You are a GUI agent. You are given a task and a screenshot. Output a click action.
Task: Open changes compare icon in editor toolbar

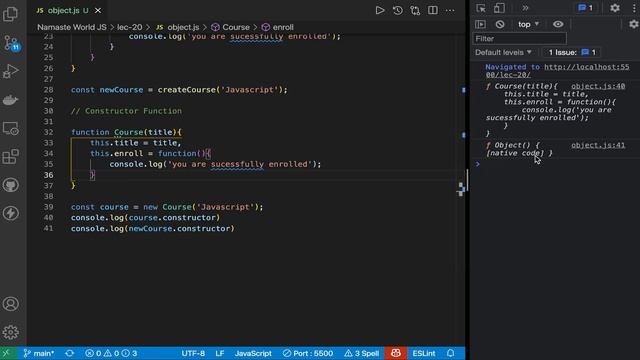(x=415, y=10)
